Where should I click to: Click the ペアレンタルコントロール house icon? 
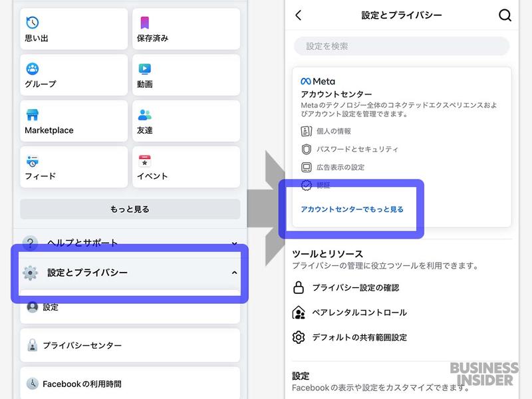point(298,313)
